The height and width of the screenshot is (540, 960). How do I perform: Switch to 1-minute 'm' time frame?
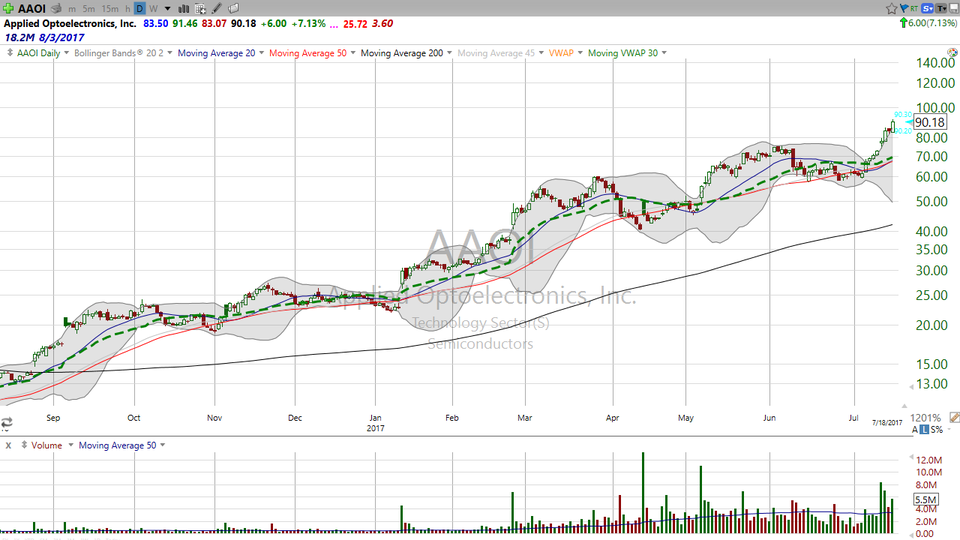[x=72, y=9]
